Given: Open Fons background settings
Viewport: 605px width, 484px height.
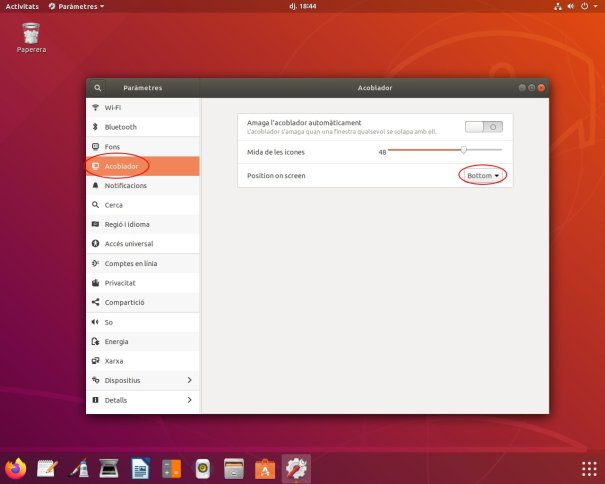Looking at the screenshot, I should click(143, 147).
